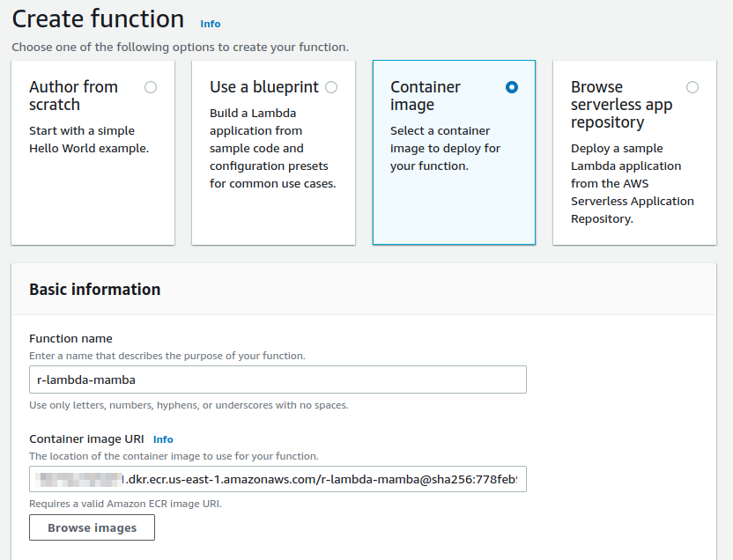Image resolution: width=733 pixels, height=560 pixels.
Task: Open the Info link beside Create function
Action: pos(210,24)
